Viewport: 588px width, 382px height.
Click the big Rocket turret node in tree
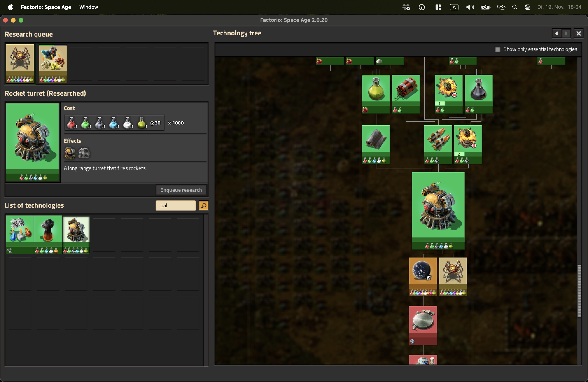click(438, 210)
